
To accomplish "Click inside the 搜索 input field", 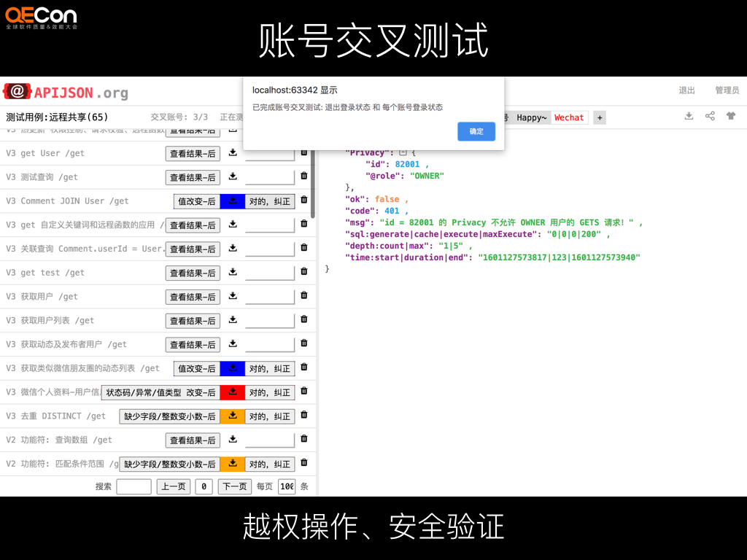I will point(135,486).
